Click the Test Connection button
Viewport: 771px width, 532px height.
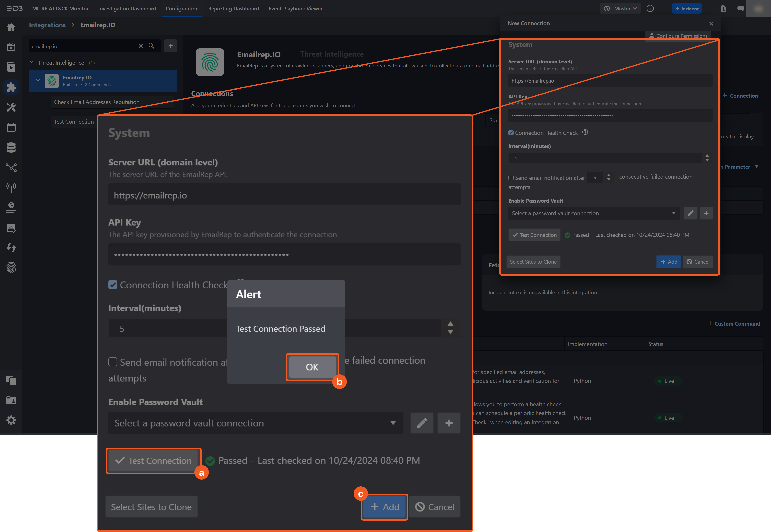153,460
